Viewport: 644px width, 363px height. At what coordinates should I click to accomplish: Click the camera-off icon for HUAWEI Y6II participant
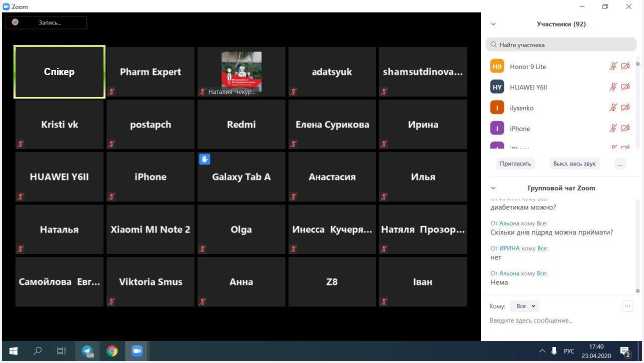click(x=626, y=87)
